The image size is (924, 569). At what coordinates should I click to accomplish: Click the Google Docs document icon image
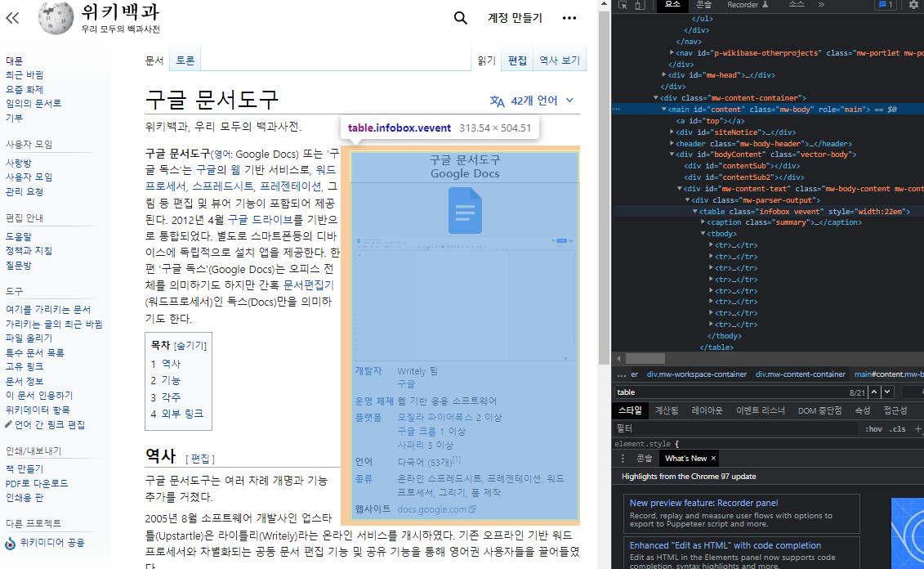[x=465, y=210]
